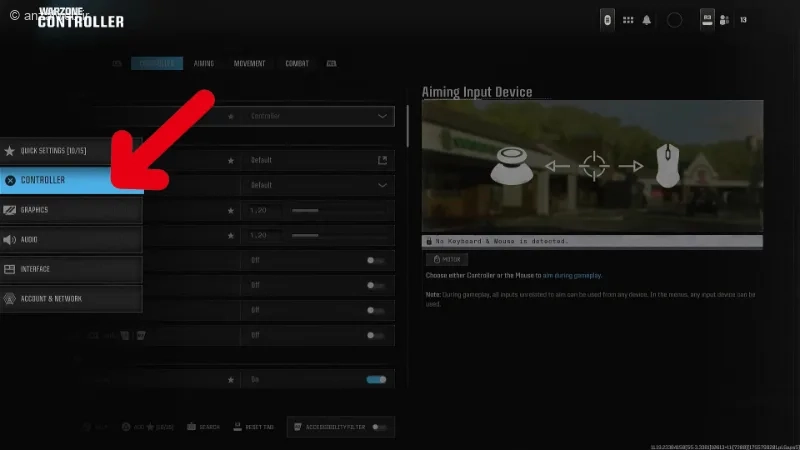Click the number 13 counter in the top bar
This screenshot has width=800, height=450.
point(743,20)
